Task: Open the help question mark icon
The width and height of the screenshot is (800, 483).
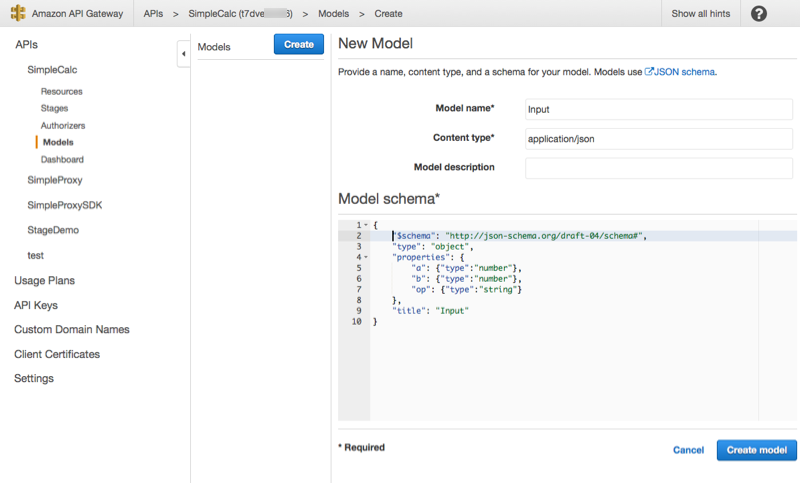Action: [x=758, y=14]
